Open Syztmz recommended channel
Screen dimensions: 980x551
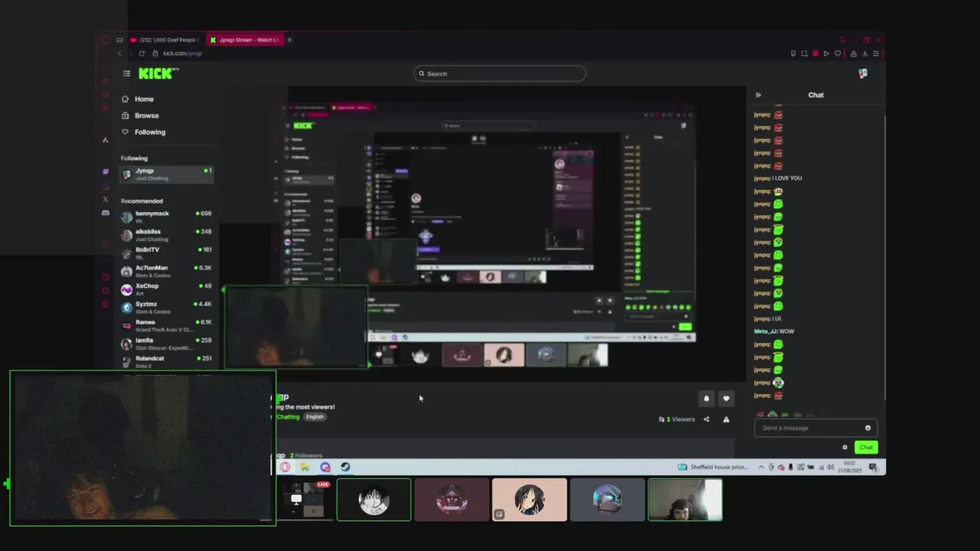tap(166, 308)
